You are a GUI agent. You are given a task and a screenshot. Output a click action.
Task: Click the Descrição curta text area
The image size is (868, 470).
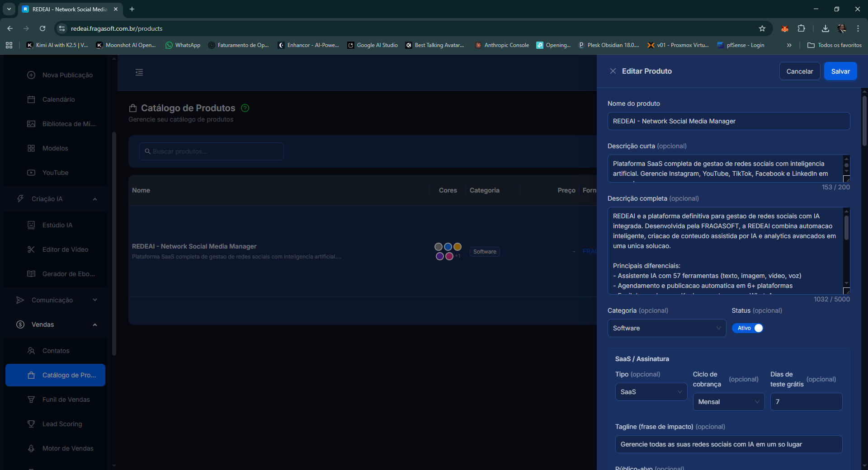pyautogui.click(x=725, y=169)
